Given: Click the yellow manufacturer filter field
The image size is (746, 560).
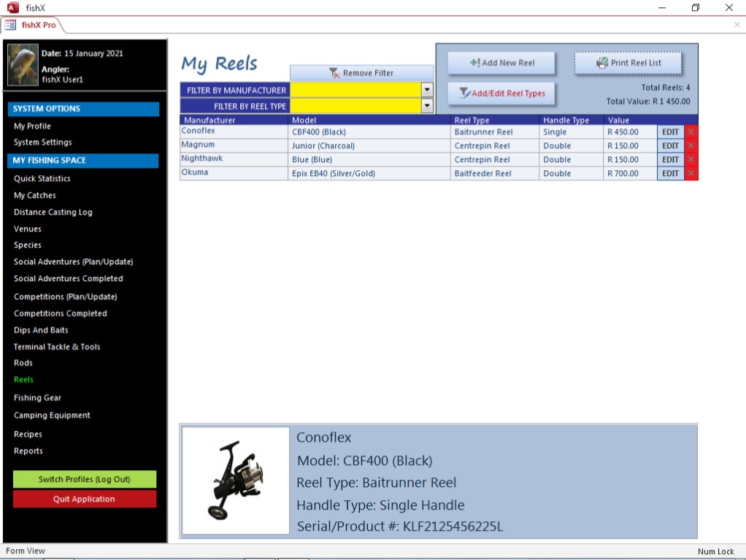Looking at the screenshot, I should click(355, 90).
